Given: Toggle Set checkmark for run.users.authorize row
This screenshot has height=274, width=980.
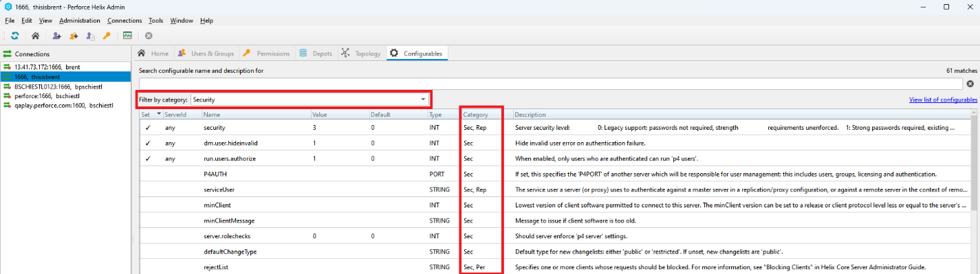Looking at the screenshot, I should point(148,159).
